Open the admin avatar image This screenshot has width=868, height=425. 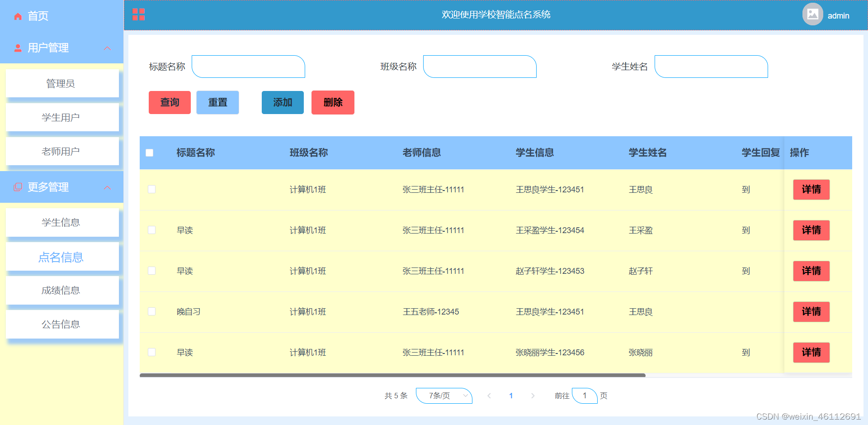click(x=812, y=14)
